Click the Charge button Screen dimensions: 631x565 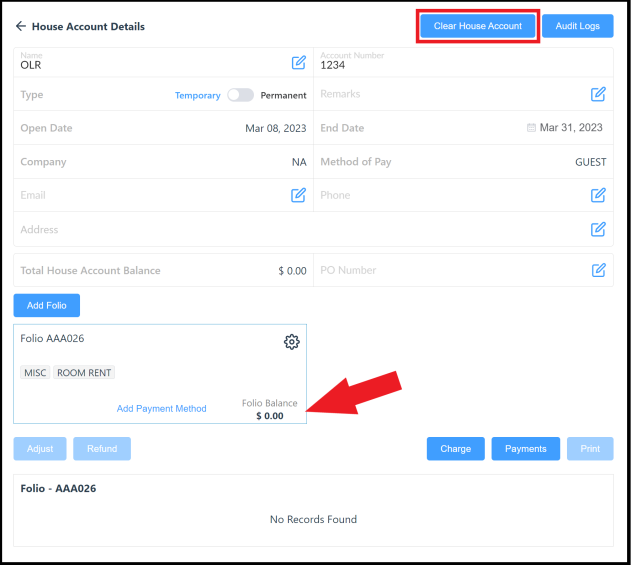click(x=455, y=449)
